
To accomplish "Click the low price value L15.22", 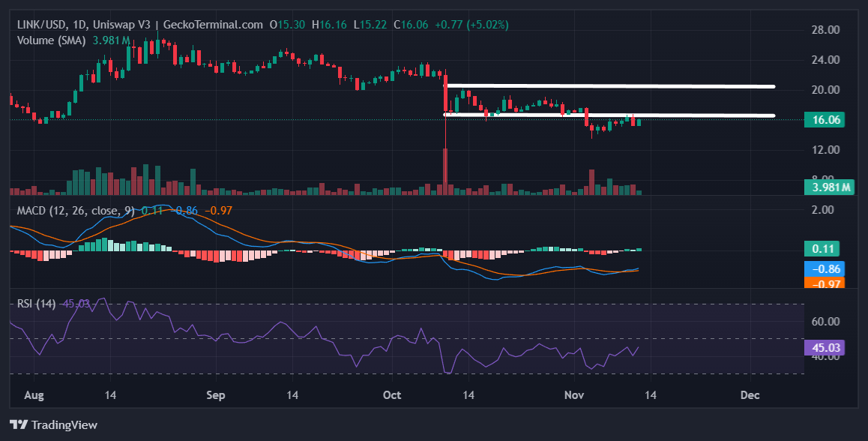I will point(371,25).
